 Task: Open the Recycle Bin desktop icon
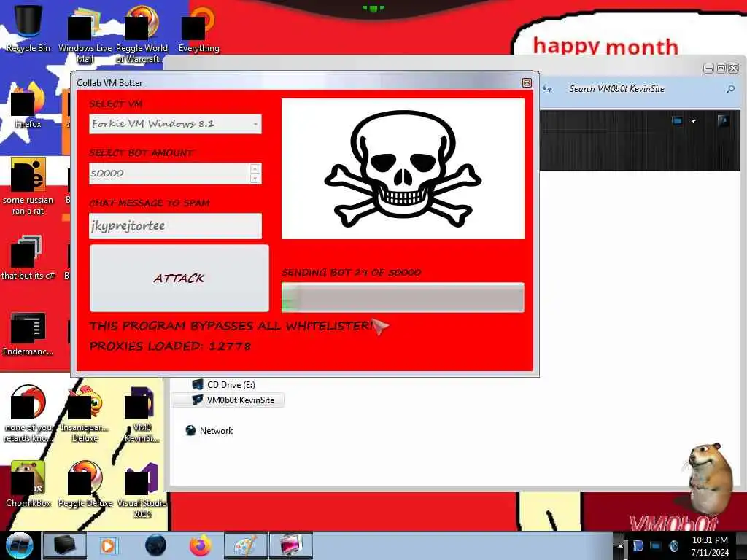[x=28, y=28]
